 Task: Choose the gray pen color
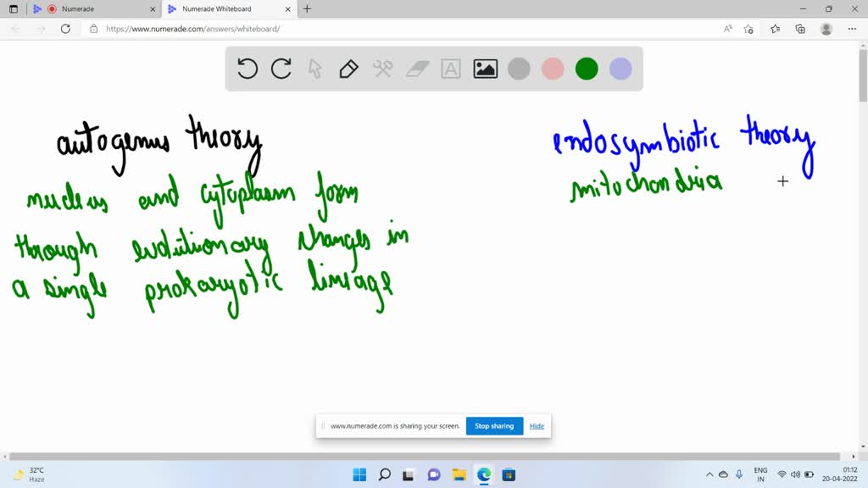519,69
